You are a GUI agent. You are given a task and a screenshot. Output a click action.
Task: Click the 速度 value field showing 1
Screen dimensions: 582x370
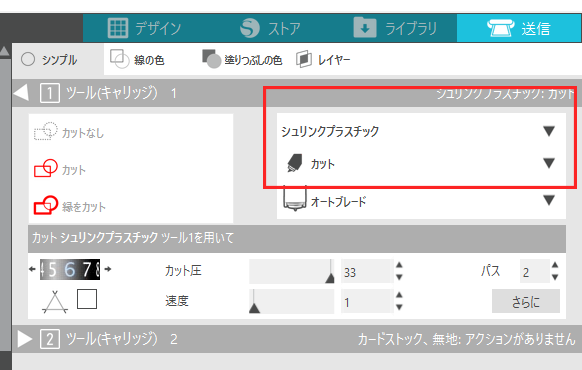click(366, 302)
